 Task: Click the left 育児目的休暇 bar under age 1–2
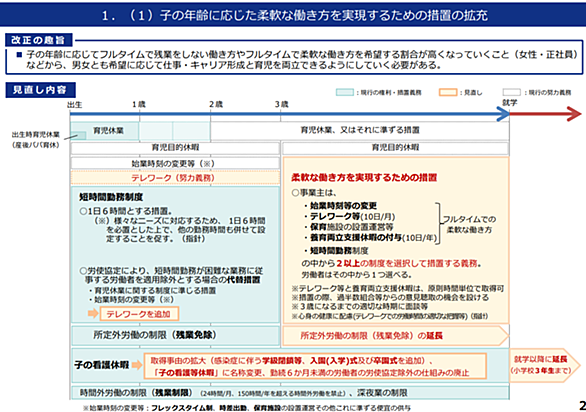click(175, 148)
